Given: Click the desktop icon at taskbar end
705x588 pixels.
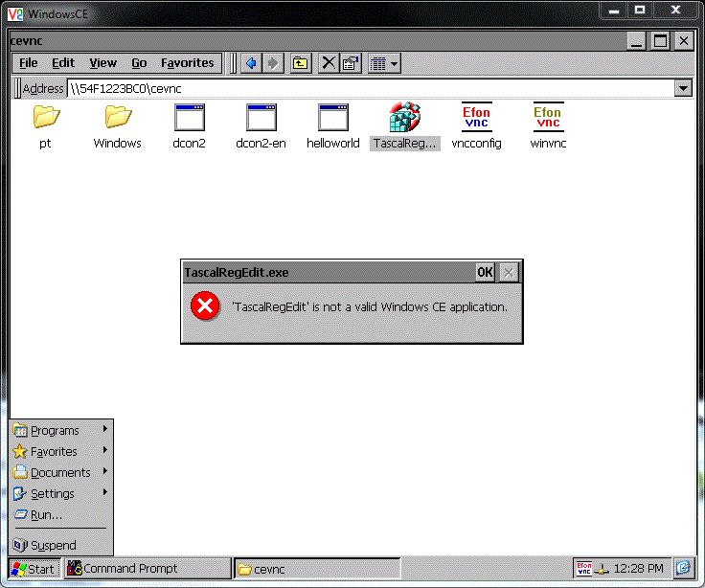Looking at the screenshot, I should [683, 568].
